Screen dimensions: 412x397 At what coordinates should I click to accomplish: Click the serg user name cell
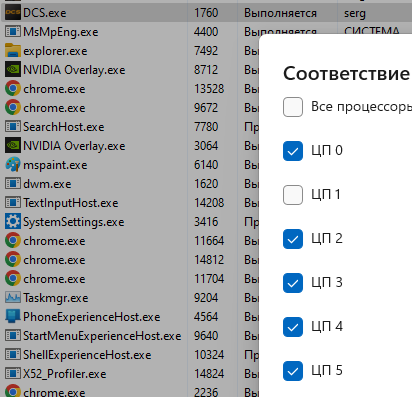[x=355, y=13]
